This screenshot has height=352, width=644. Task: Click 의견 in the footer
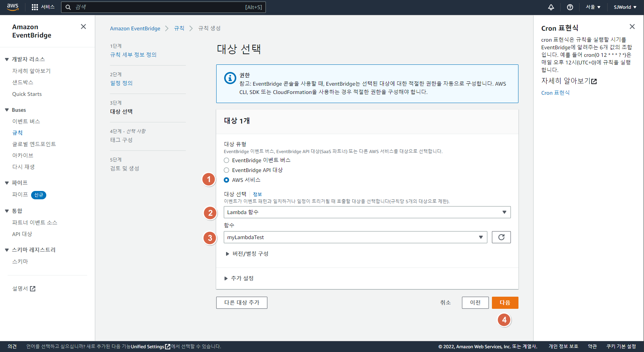[x=12, y=347]
